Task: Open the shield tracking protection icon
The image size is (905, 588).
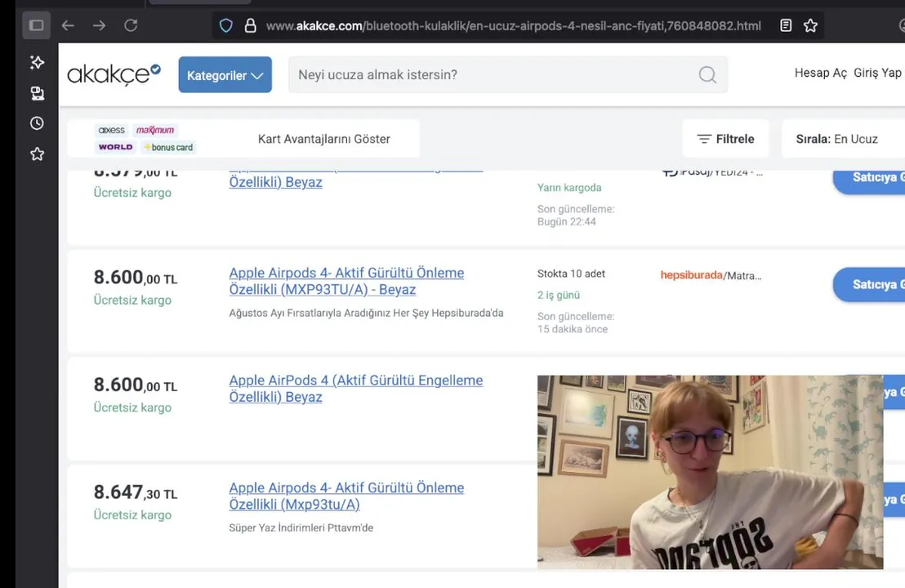Action: (226, 25)
